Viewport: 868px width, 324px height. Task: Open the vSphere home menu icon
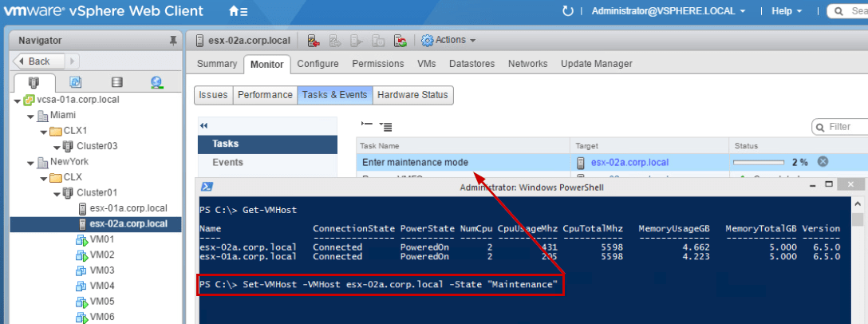[x=238, y=11]
